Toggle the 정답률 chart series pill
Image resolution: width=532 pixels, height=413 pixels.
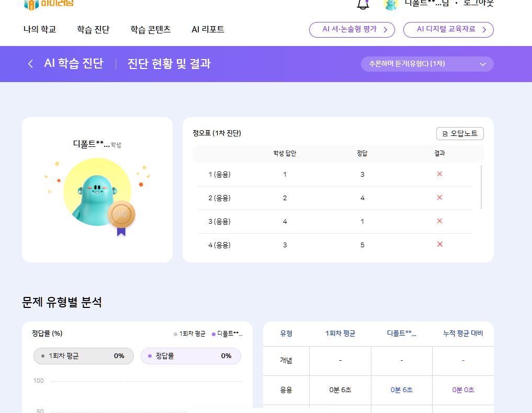190,356
